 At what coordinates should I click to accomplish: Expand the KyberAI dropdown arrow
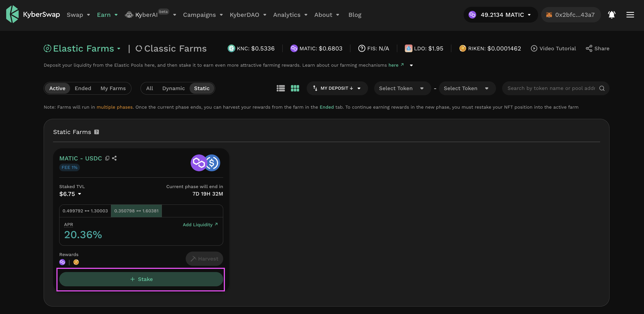coord(174,15)
